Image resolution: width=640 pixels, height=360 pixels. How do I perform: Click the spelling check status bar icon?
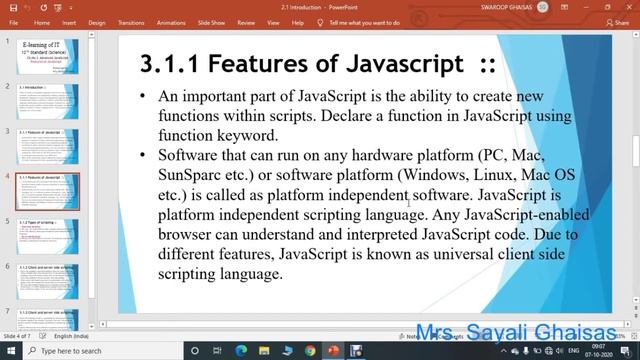[x=42, y=336]
